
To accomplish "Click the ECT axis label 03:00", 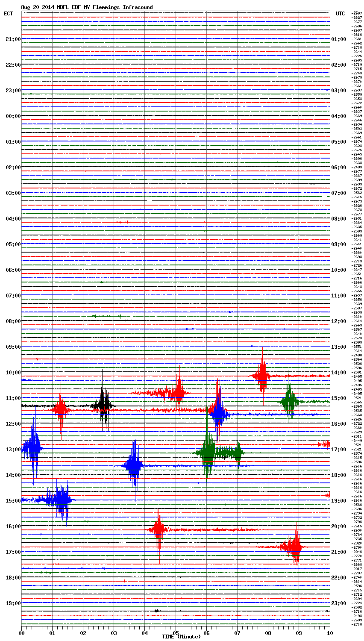I will [13, 193].
